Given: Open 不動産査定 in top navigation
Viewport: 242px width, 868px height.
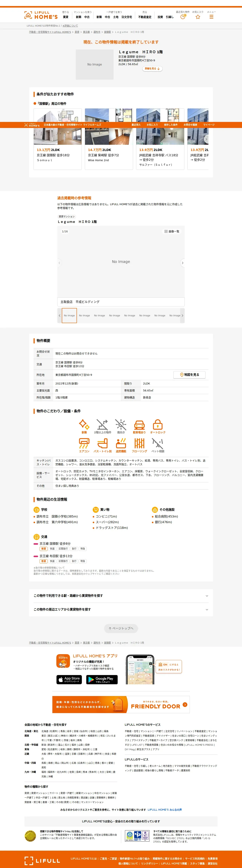Looking at the screenshot, I should click(x=145, y=17).
